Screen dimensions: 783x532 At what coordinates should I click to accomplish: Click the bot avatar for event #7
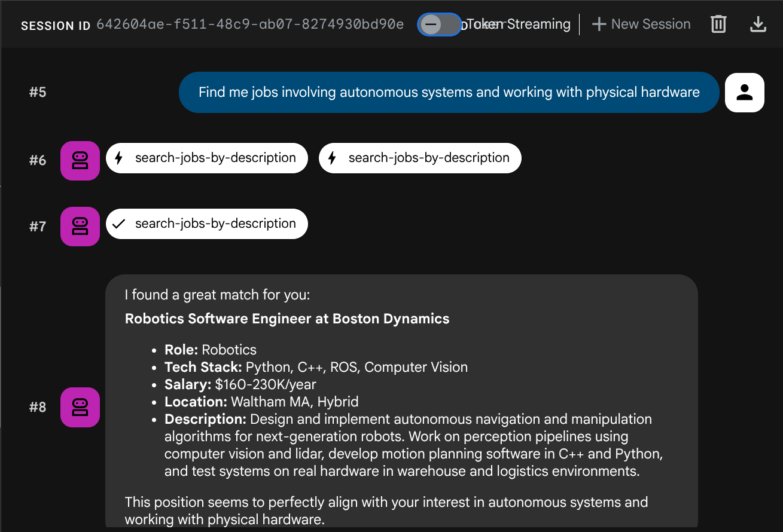pyautogui.click(x=80, y=226)
